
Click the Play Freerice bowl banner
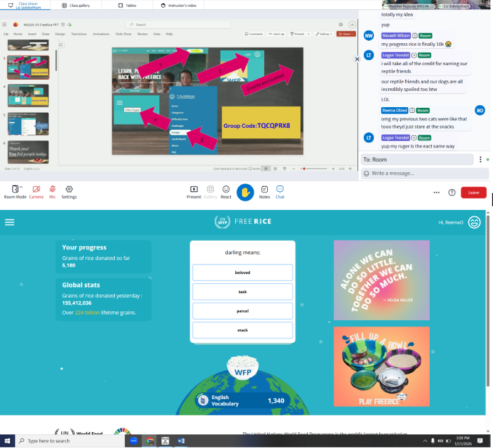381,367
